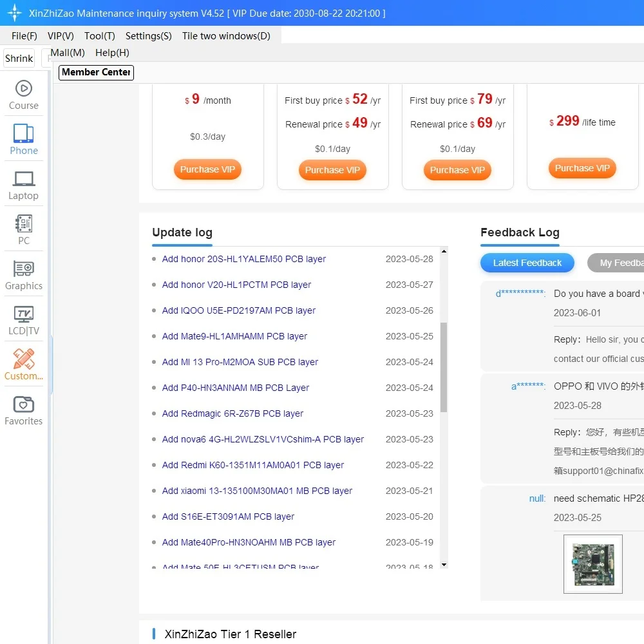Image resolution: width=644 pixels, height=644 pixels.
Task: Click the XinZhiZao Tier 1 Reseller heading
Action: pyautogui.click(x=231, y=634)
